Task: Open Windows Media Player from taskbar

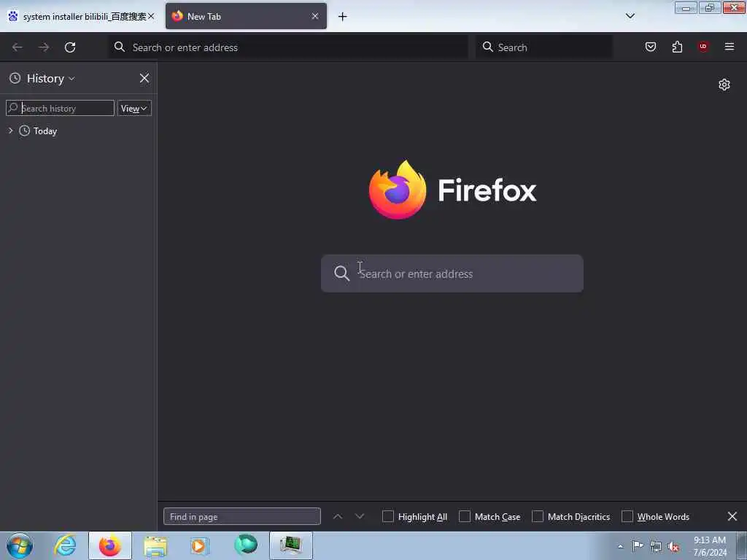Action: click(x=200, y=546)
